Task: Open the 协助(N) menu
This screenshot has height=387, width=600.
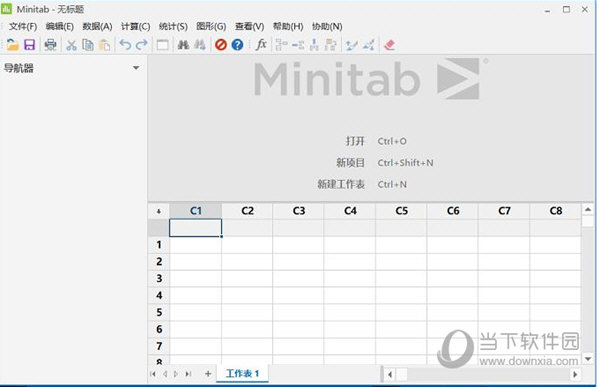Action: click(x=327, y=26)
